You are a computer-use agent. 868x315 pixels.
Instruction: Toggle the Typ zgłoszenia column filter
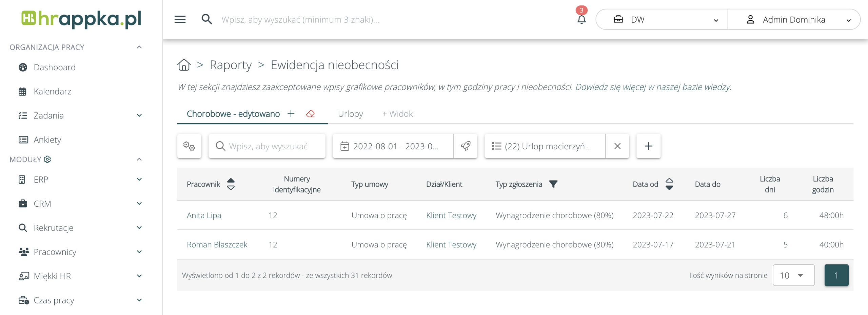coord(553,184)
